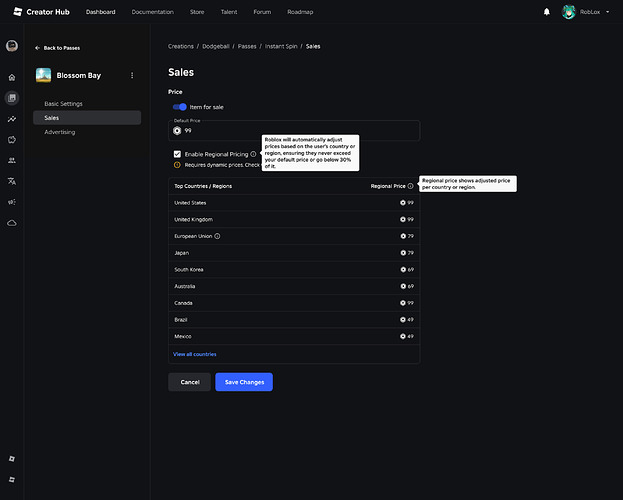
Task: Open the Store nav item
Action: pyautogui.click(x=197, y=12)
